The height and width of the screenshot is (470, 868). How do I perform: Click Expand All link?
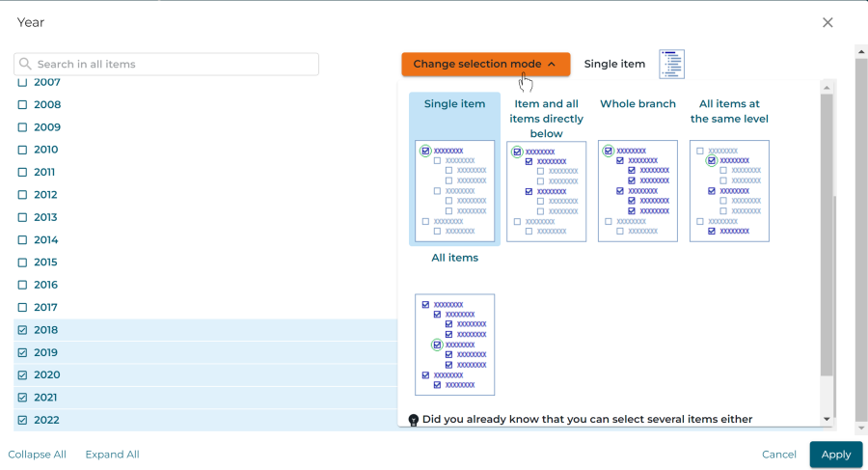click(x=112, y=455)
